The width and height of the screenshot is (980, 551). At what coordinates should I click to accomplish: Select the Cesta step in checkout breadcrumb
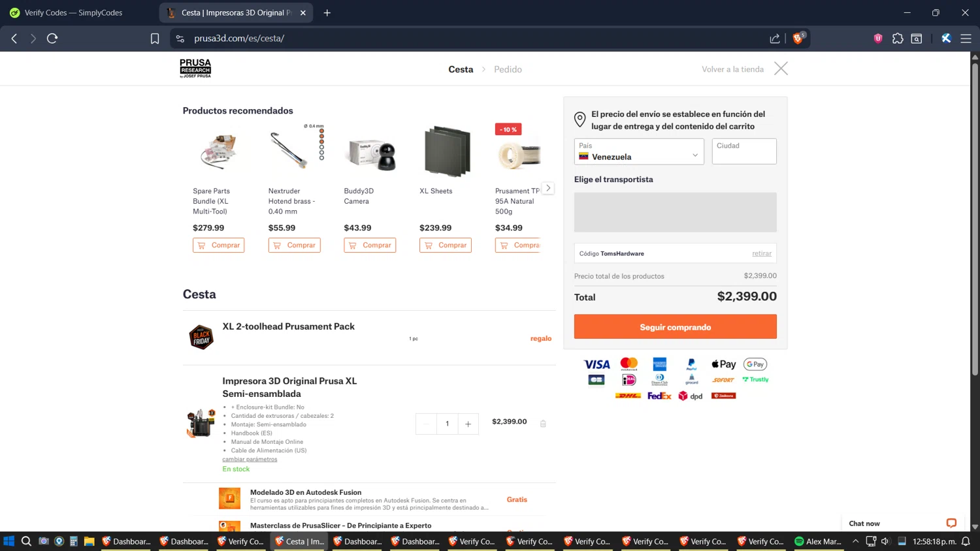(x=461, y=69)
